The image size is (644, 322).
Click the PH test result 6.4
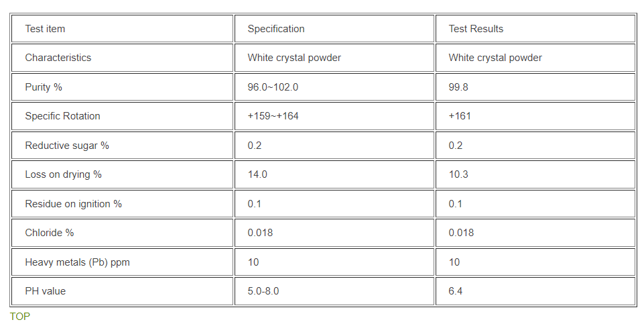tap(456, 291)
